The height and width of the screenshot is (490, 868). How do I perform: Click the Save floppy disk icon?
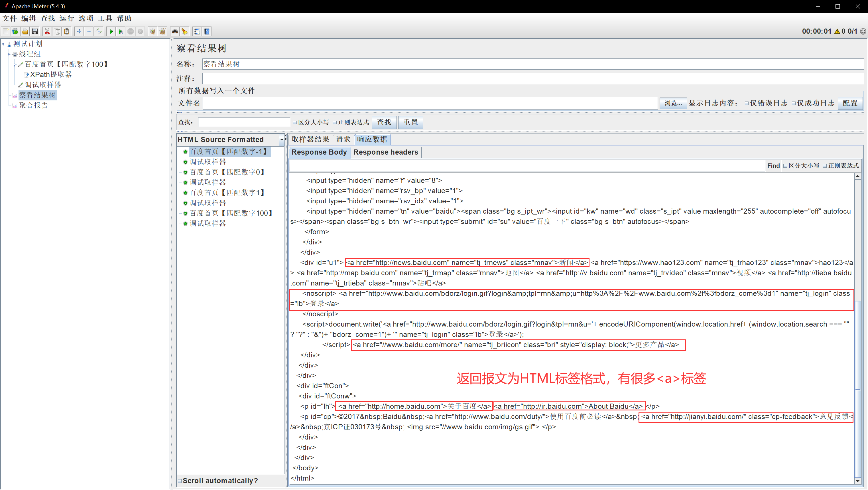tap(35, 31)
